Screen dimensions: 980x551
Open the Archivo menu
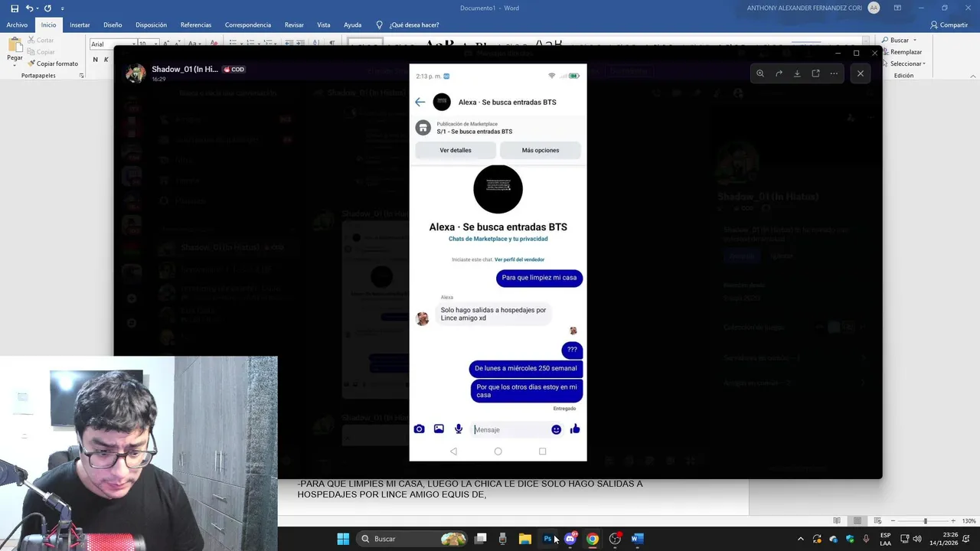click(17, 24)
